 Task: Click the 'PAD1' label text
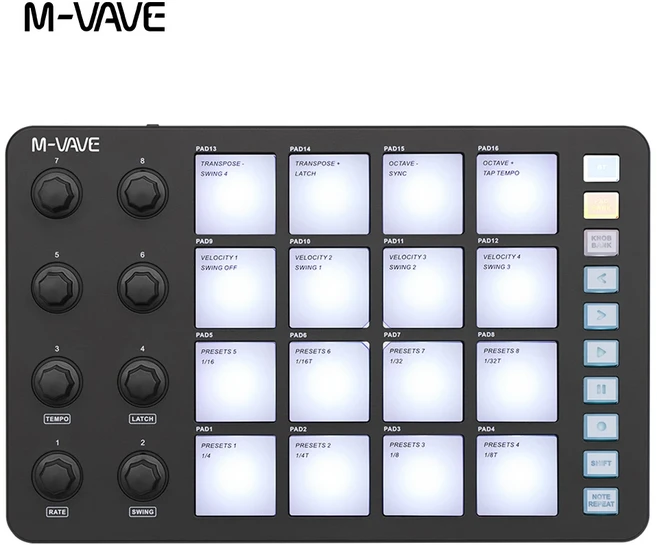[x=204, y=429]
